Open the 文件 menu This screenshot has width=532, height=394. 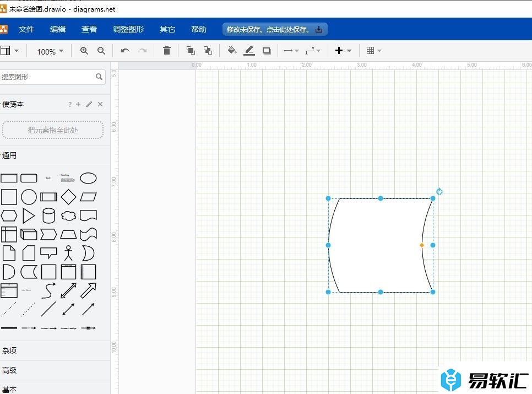pyautogui.click(x=26, y=29)
